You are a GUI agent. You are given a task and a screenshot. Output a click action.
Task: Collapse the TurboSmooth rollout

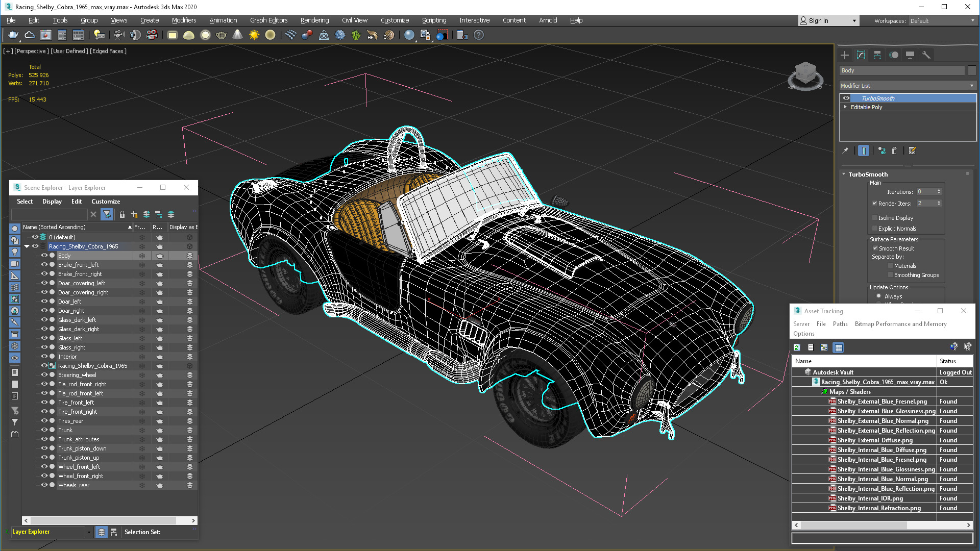(844, 174)
